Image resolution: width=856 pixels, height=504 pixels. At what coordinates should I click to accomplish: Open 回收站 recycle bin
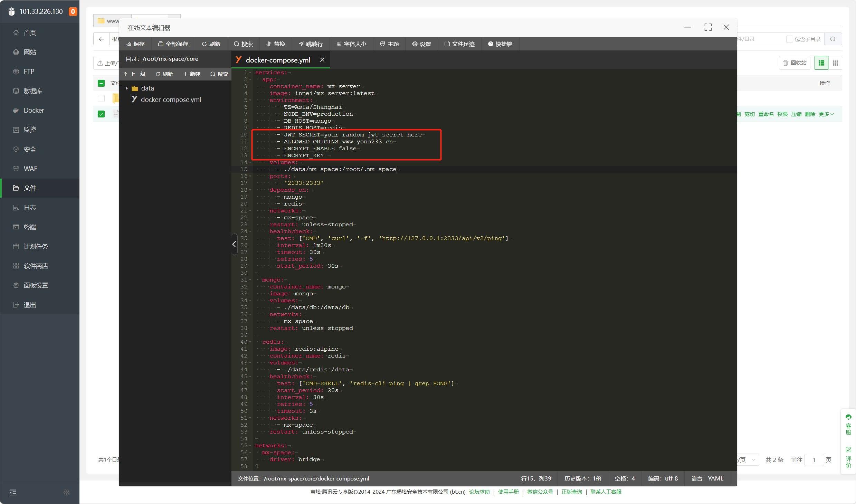click(x=795, y=63)
